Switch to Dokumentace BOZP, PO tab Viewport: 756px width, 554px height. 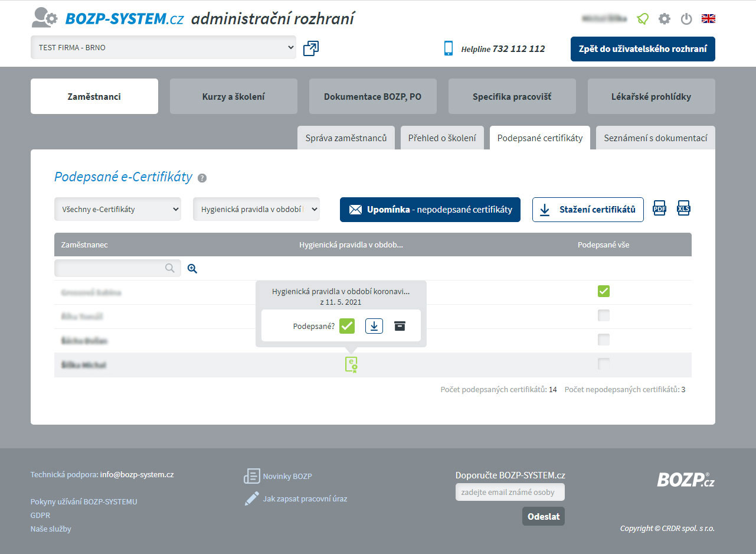(373, 96)
